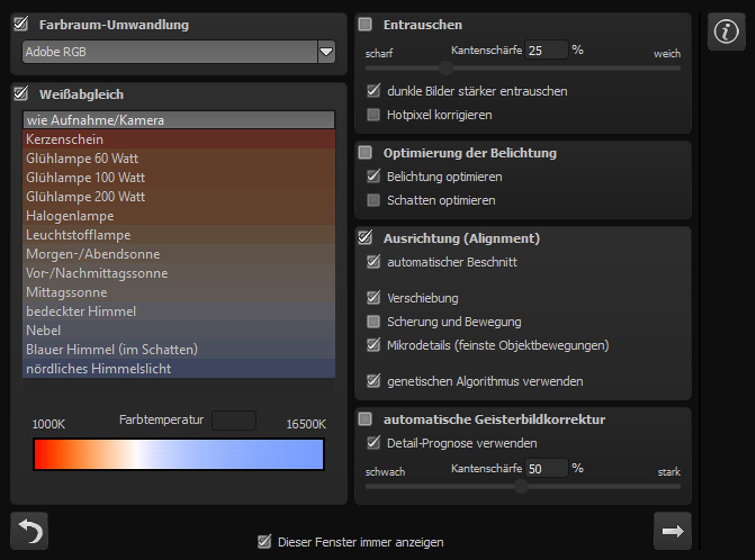Click the Geisterbild Kantenschärfe 50 value field

[546, 468]
